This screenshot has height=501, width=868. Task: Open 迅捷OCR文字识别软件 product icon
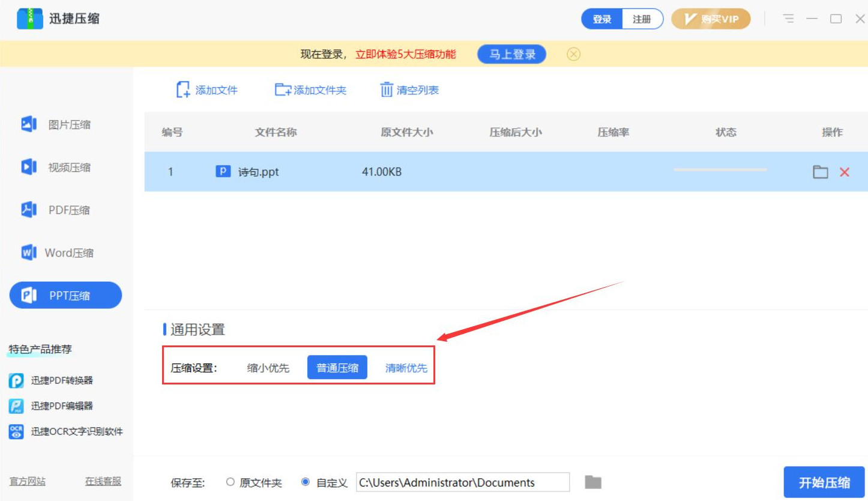pos(16,431)
